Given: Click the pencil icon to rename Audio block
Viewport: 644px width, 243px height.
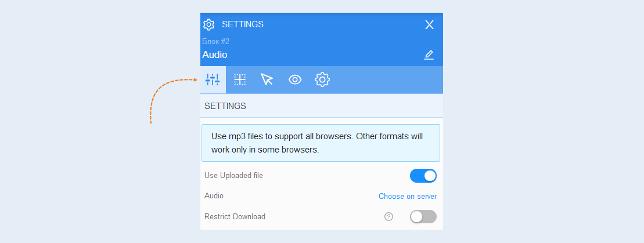Looking at the screenshot, I should pos(429,55).
